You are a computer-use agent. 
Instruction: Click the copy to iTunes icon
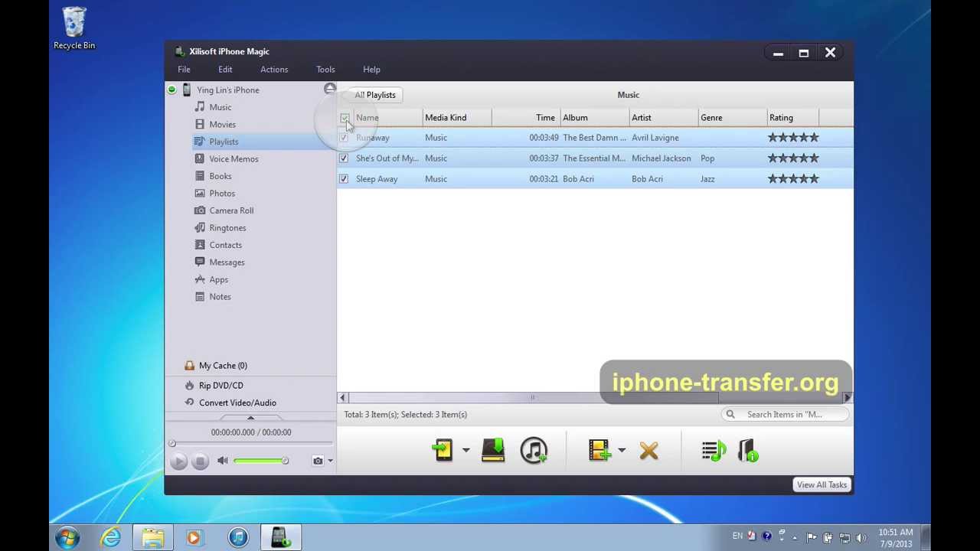tap(534, 451)
